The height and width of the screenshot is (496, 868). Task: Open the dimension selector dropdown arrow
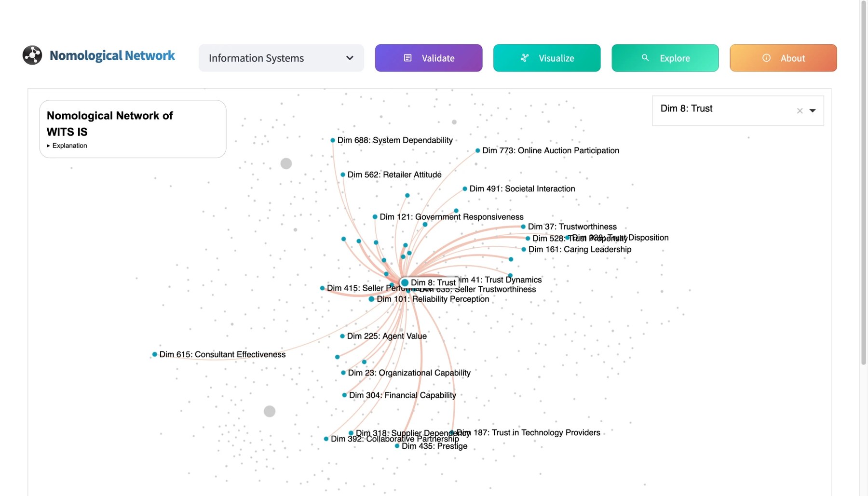tap(813, 111)
